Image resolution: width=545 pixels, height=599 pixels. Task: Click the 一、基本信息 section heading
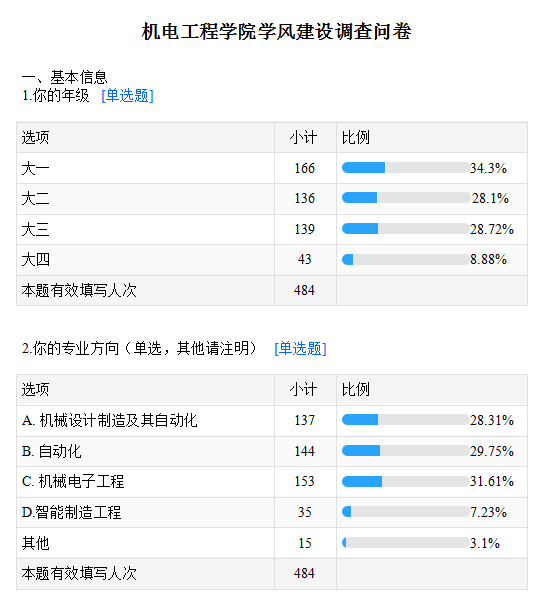click(65, 77)
